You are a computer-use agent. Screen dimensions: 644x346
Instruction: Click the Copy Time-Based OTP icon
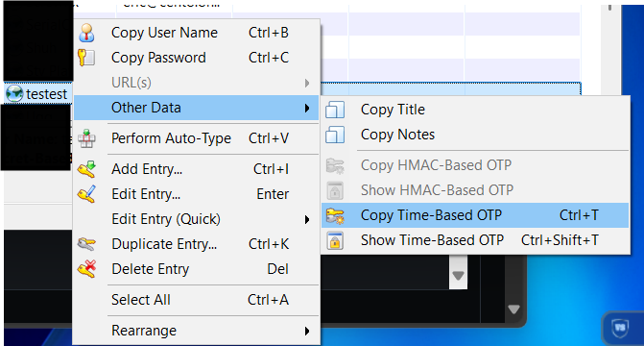tap(335, 215)
